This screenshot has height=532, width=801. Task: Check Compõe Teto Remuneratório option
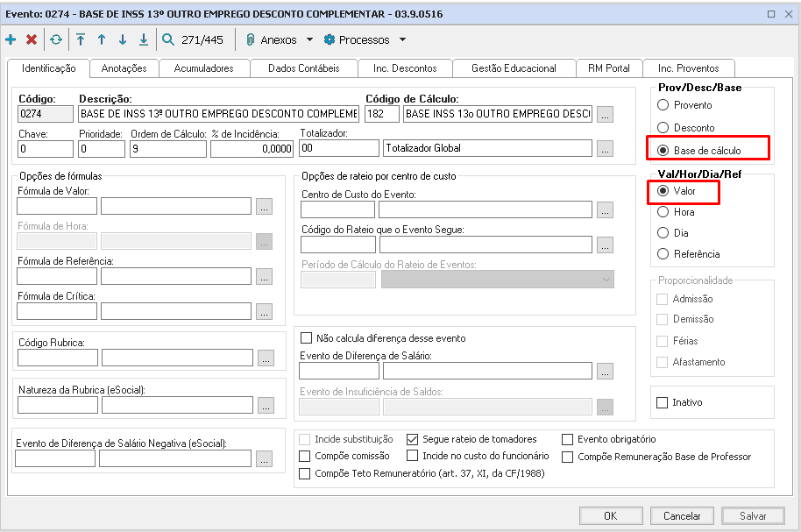[x=304, y=474]
